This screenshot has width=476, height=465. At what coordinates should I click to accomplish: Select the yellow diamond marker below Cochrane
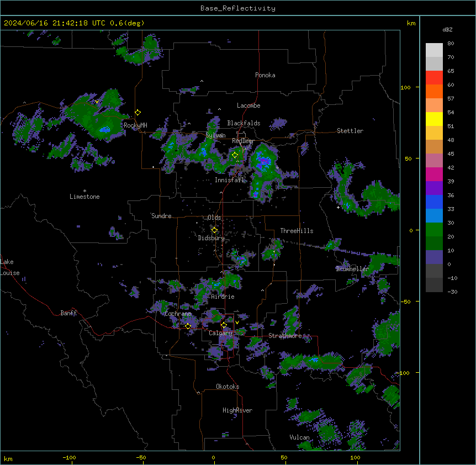click(x=188, y=326)
